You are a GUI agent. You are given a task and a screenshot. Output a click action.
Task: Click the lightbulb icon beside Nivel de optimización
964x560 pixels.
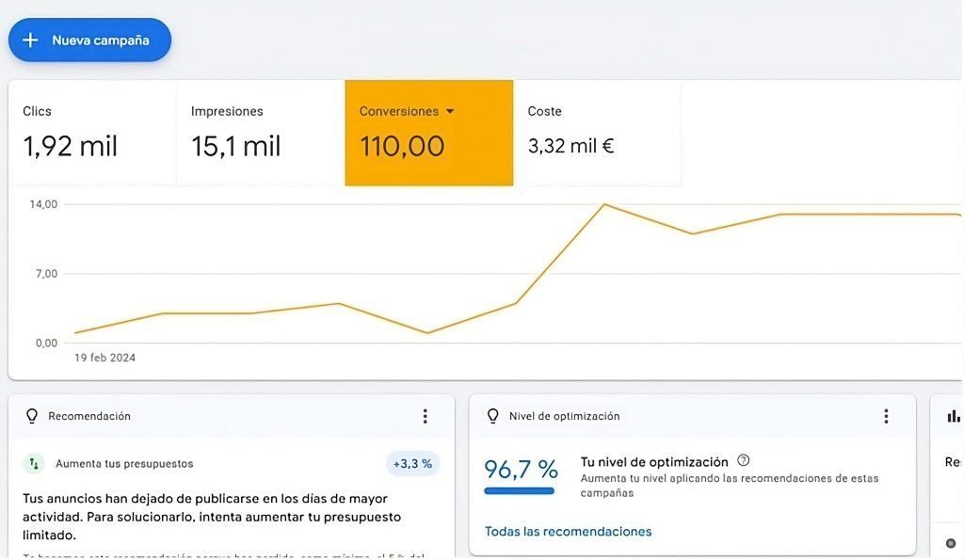492,416
